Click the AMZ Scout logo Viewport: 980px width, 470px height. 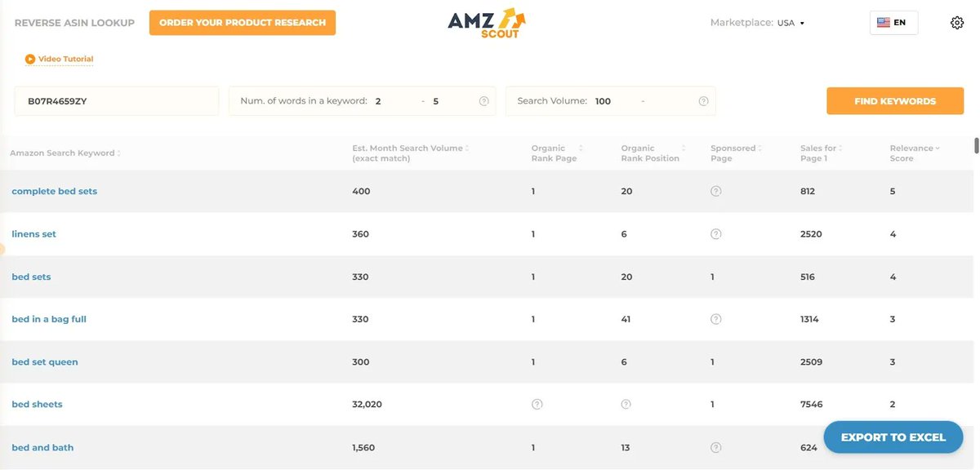[486, 23]
